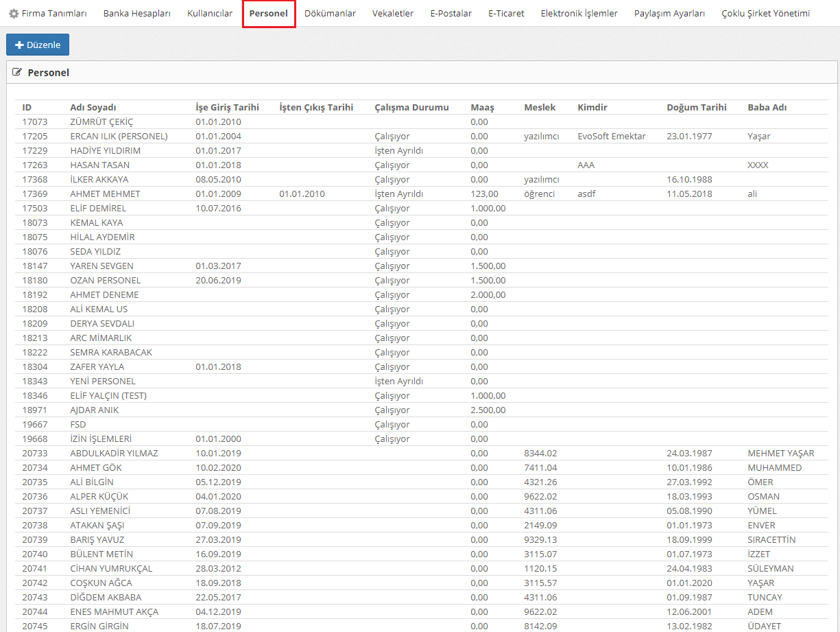Image resolution: width=840 pixels, height=632 pixels.
Task: Open the Paylaşım Ayarları tab
Action: [x=669, y=14]
